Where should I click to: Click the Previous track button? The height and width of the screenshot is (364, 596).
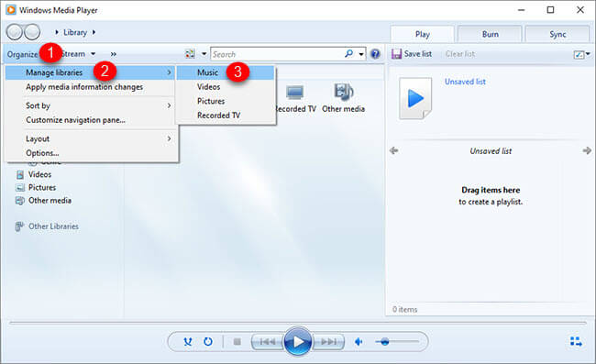click(267, 342)
